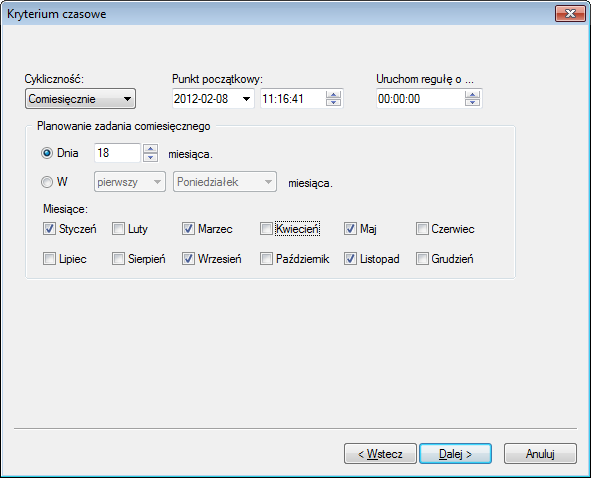Open the pierwszy ordinal dropdown

pos(130,182)
